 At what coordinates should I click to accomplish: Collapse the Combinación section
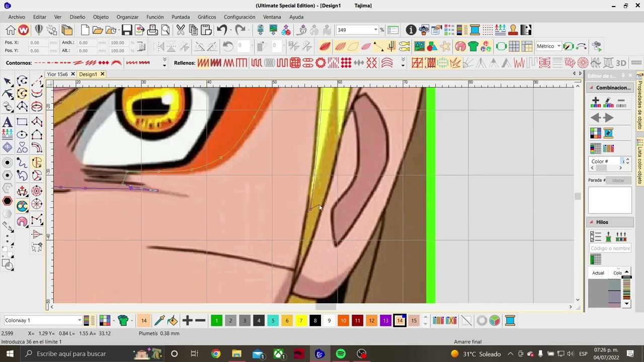pos(591,87)
